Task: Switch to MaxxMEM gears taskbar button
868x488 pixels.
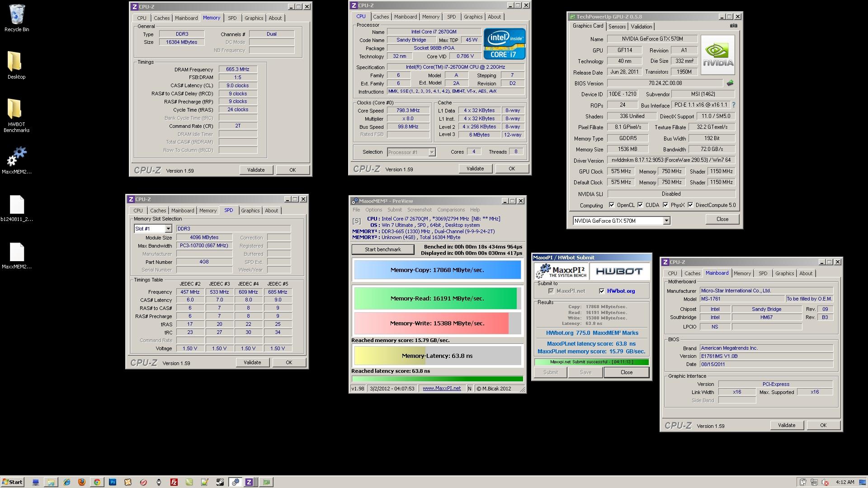Action: pos(235,482)
